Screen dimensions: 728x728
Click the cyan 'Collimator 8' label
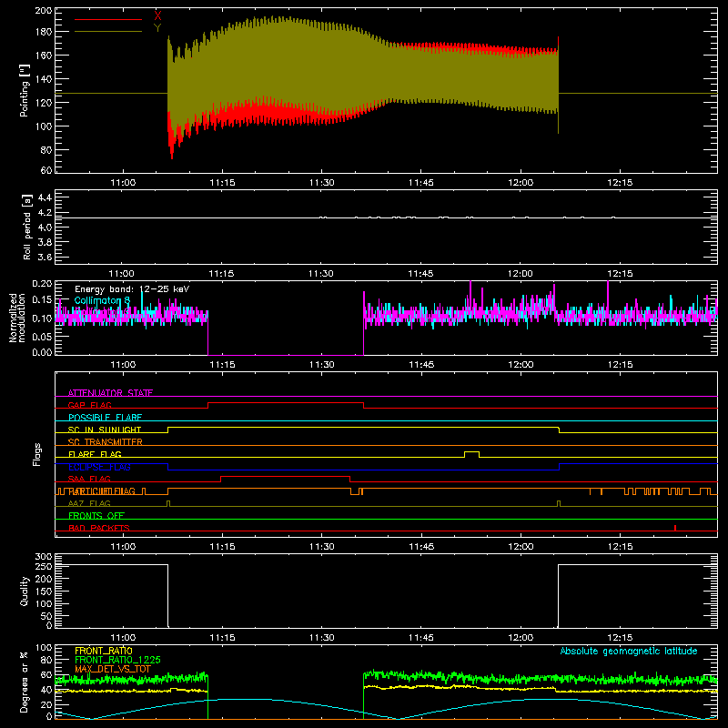(x=102, y=300)
